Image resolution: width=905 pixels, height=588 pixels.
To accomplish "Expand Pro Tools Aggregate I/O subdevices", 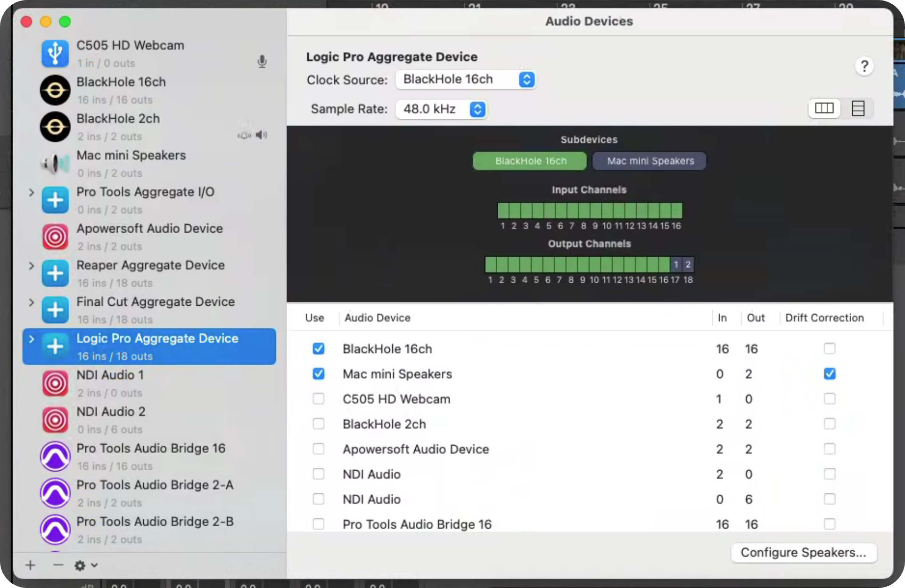I will [x=31, y=192].
